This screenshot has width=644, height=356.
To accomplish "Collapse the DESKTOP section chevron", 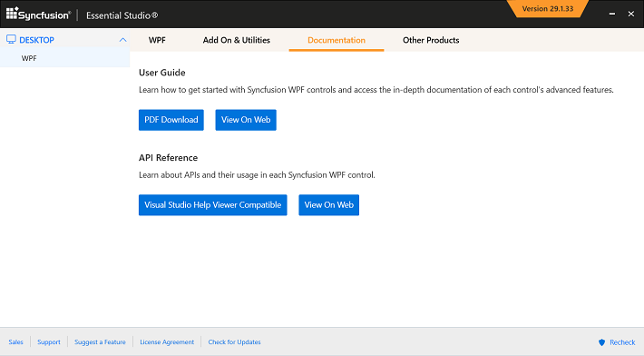I will point(122,40).
